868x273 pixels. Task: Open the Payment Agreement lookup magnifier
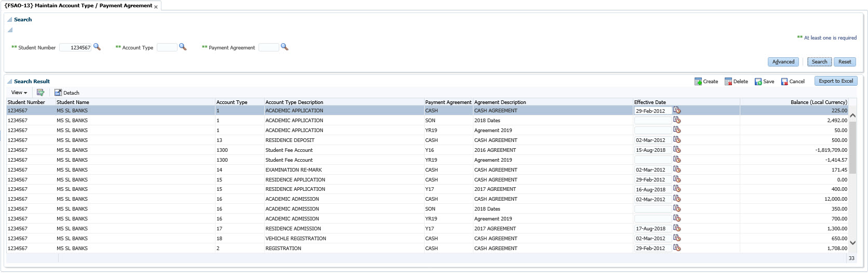click(x=284, y=47)
